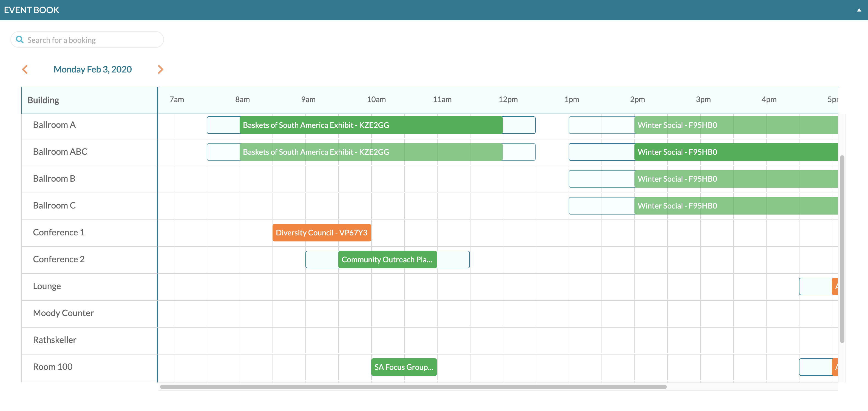The height and width of the screenshot is (411, 868).
Task: Go to next day arrow
Action: [160, 69]
